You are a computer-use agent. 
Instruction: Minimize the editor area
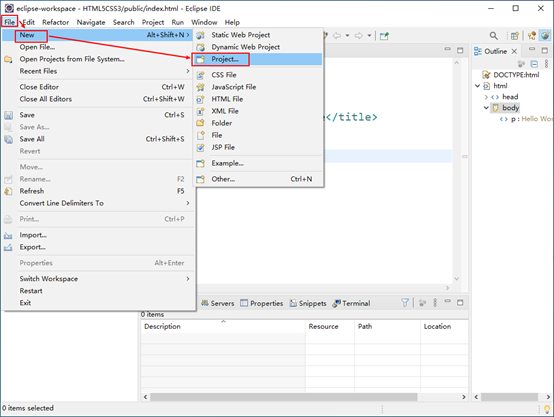[448, 49]
